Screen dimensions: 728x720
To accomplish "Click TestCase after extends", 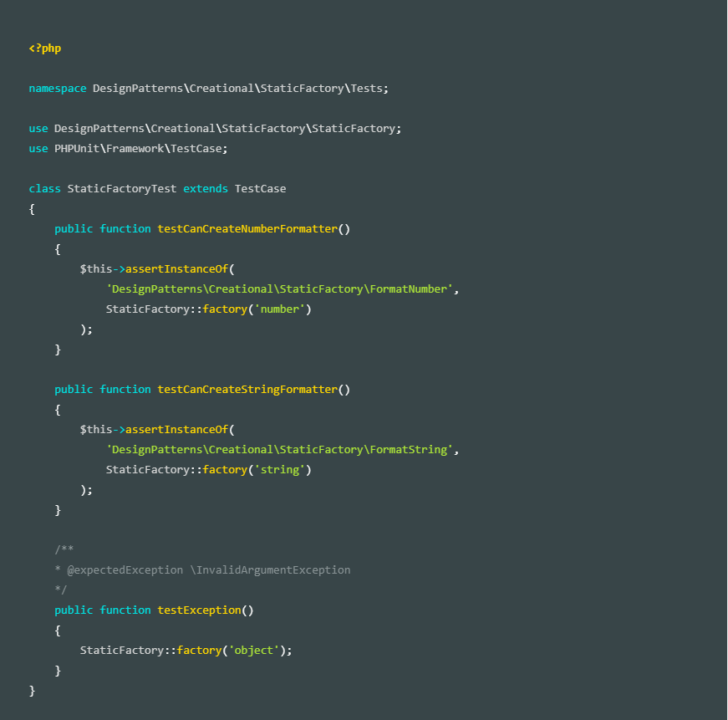I will (x=260, y=189).
